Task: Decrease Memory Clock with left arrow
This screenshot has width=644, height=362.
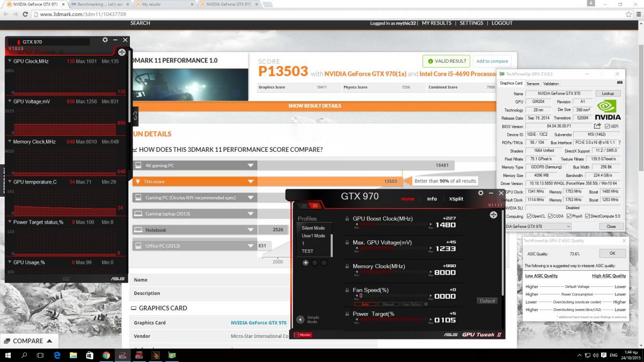Action: pos(355,272)
